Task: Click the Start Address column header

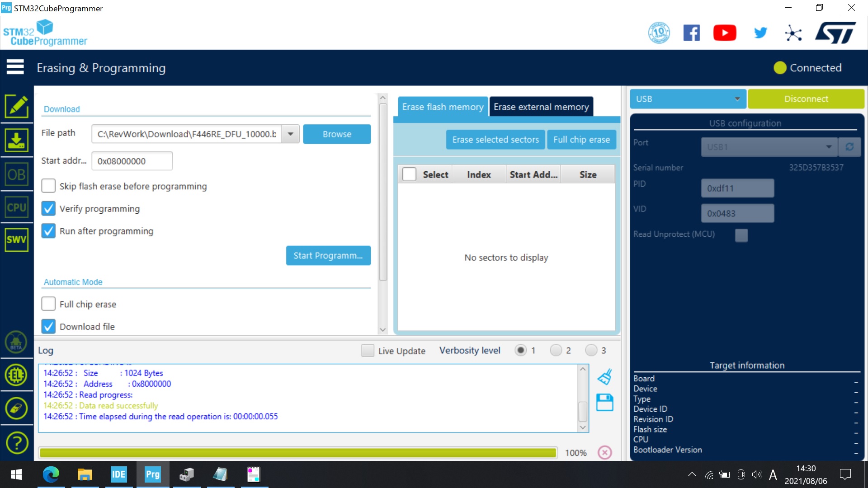Action: (533, 174)
